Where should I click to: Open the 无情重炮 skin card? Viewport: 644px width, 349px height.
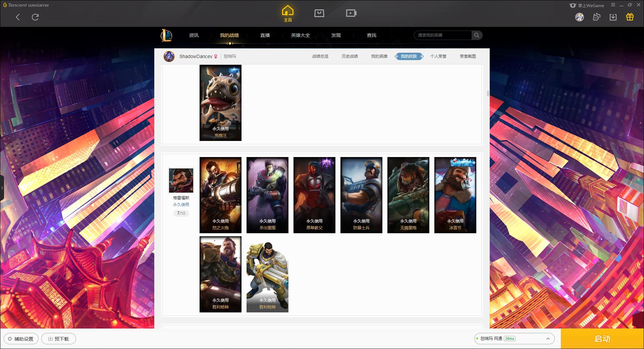408,195
